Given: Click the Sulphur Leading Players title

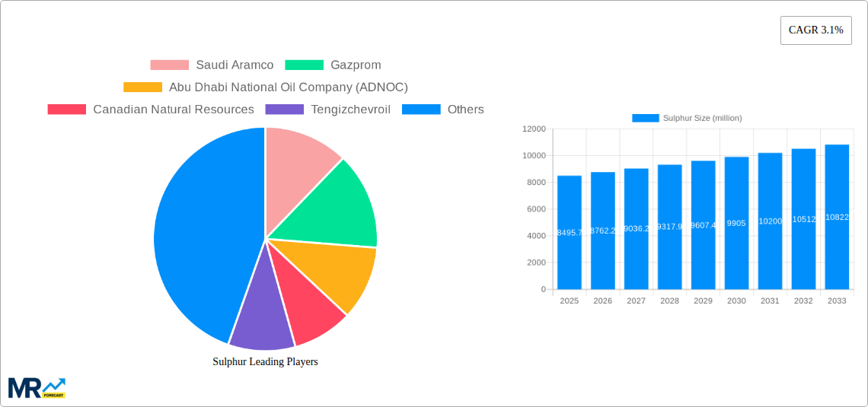Looking at the screenshot, I should 265,362.
